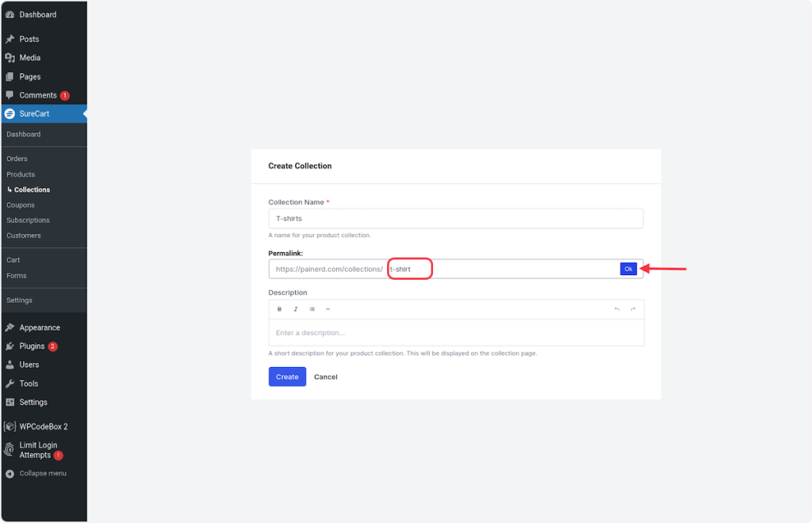This screenshot has height=523, width=812.
Task: Click the WPCodeBox 2 sidebar icon
Action: click(x=10, y=426)
